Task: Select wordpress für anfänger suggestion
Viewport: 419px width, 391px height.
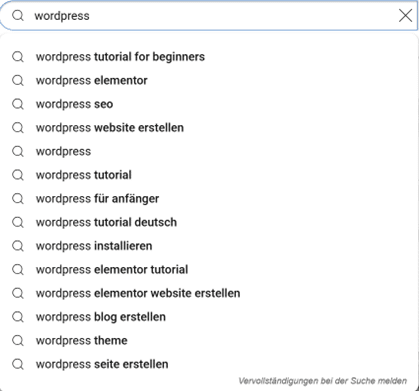Action: pyautogui.click(x=209, y=199)
